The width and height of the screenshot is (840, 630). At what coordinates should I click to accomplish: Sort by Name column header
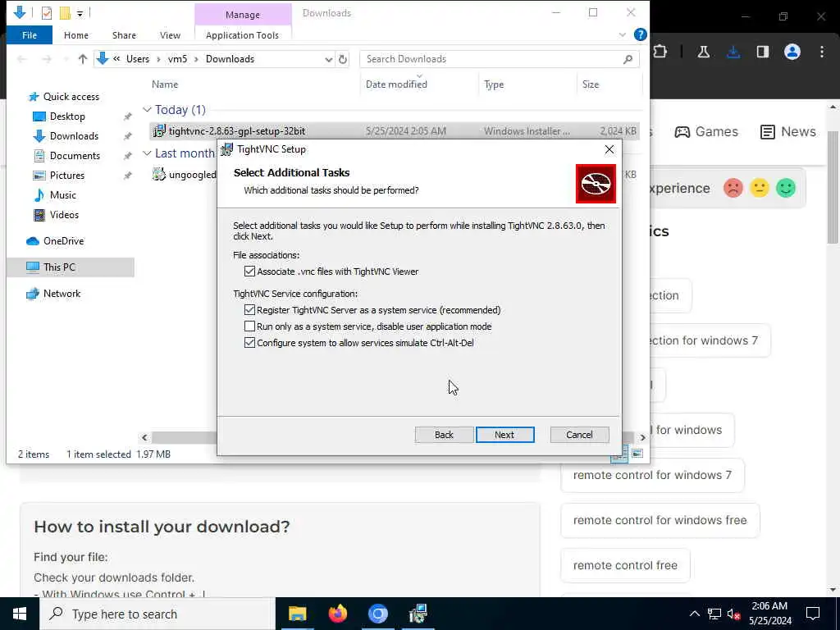point(165,84)
